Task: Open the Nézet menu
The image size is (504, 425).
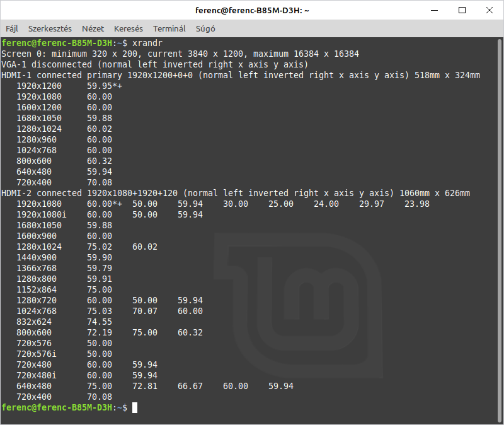Action: [x=93, y=28]
